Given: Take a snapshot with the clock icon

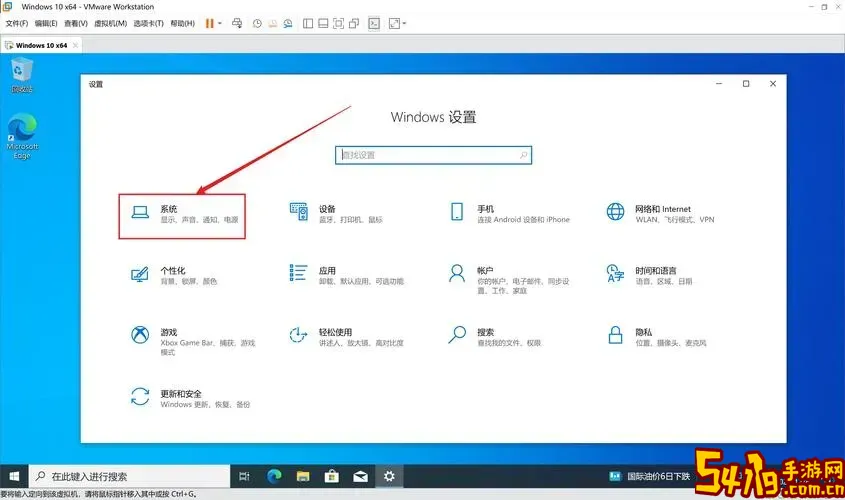Looking at the screenshot, I should click(257, 24).
